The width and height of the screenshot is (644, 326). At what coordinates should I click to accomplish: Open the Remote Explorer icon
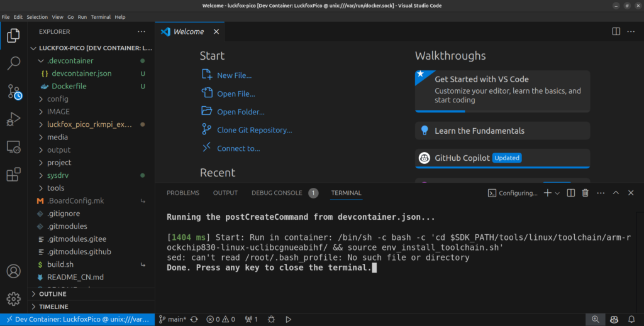pos(13,147)
